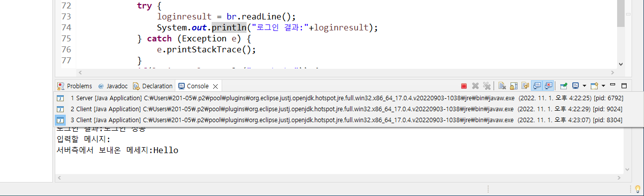Click the editor vertical scrollbar thumb
The height and width of the screenshot is (196, 644).
pyautogui.click(x=621, y=13)
